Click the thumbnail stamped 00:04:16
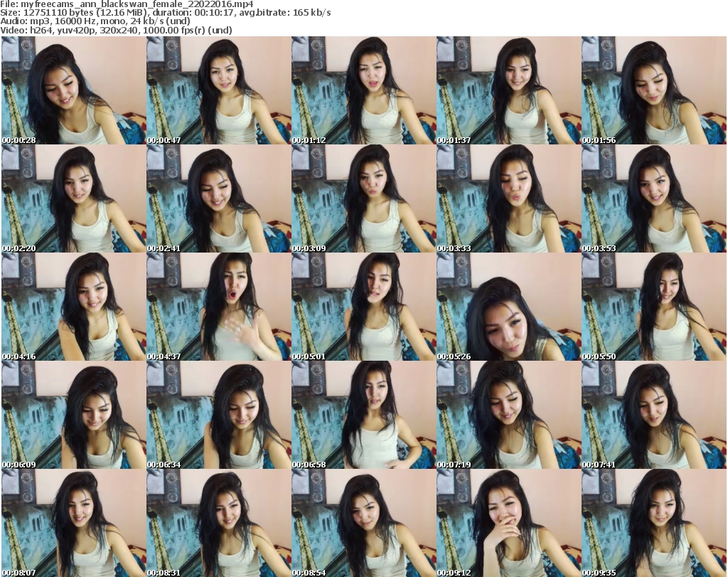This screenshot has height=577, width=728. (73, 307)
